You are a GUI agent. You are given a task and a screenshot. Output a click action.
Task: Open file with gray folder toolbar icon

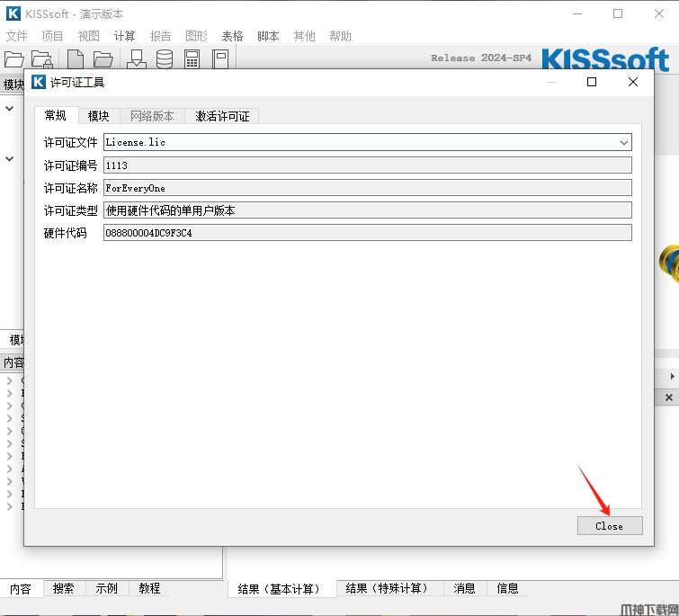[x=103, y=58]
